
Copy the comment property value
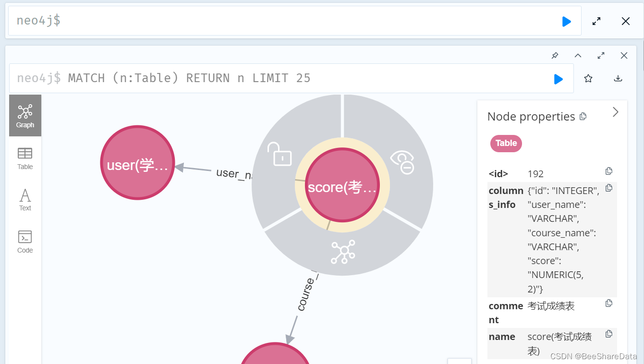tap(609, 303)
